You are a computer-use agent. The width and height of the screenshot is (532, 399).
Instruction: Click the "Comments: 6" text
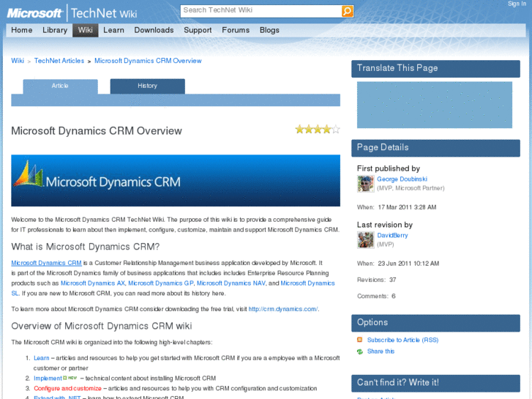[376, 296]
